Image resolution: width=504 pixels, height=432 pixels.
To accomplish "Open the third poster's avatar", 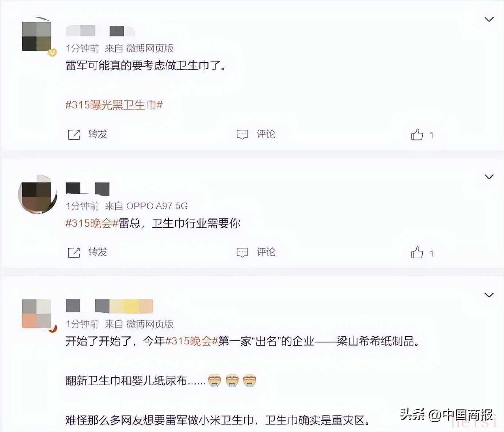I will coord(37,314).
